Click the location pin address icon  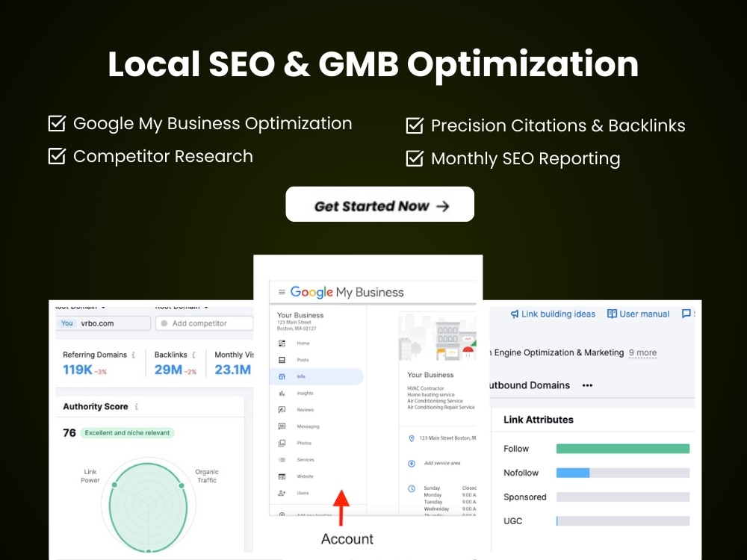click(412, 438)
